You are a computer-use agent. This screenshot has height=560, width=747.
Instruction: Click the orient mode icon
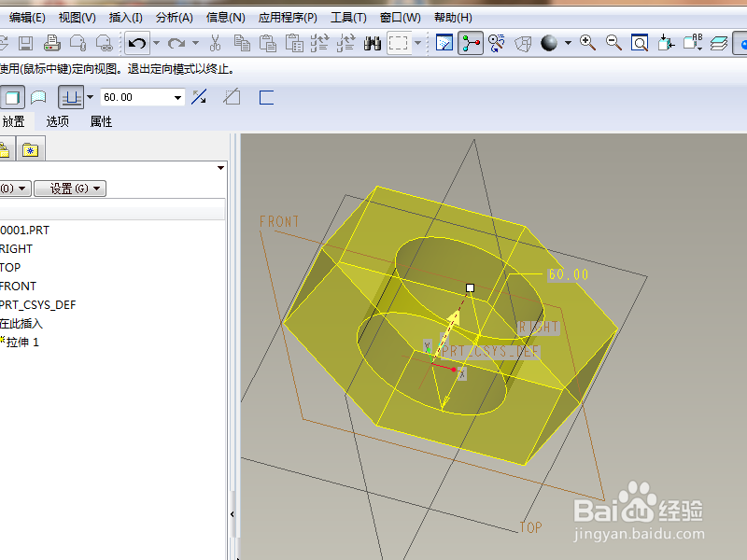pyautogui.click(x=497, y=43)
